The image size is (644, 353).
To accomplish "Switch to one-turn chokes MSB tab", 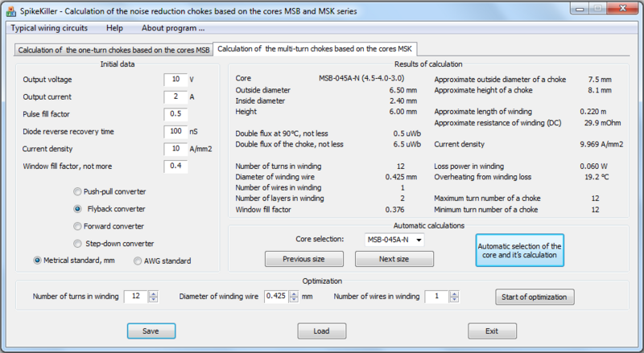I will coord(114,50).
